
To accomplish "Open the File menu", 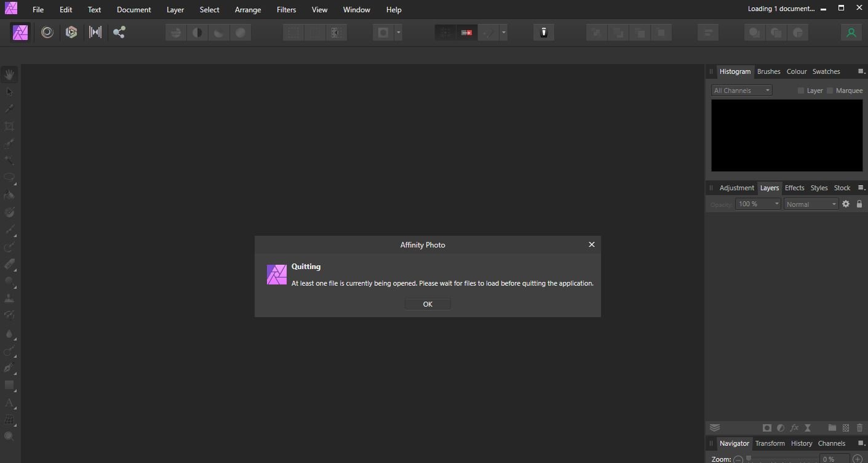I will [38, 9].
